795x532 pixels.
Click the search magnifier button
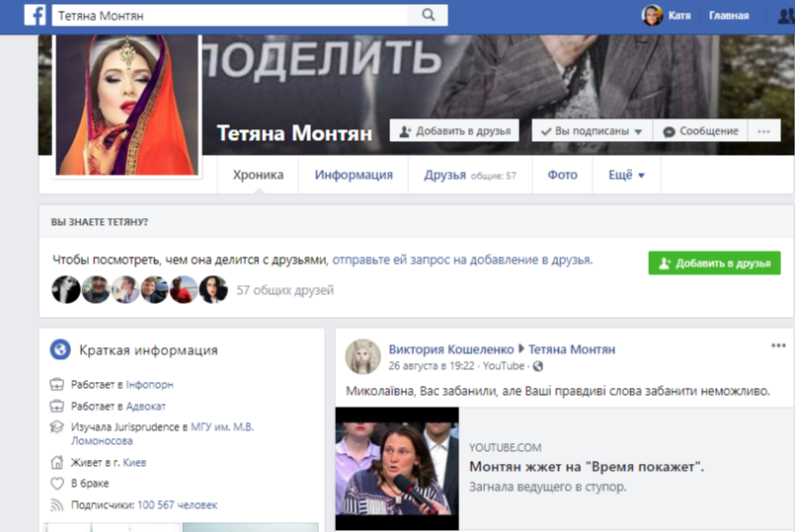click(429, 15)
